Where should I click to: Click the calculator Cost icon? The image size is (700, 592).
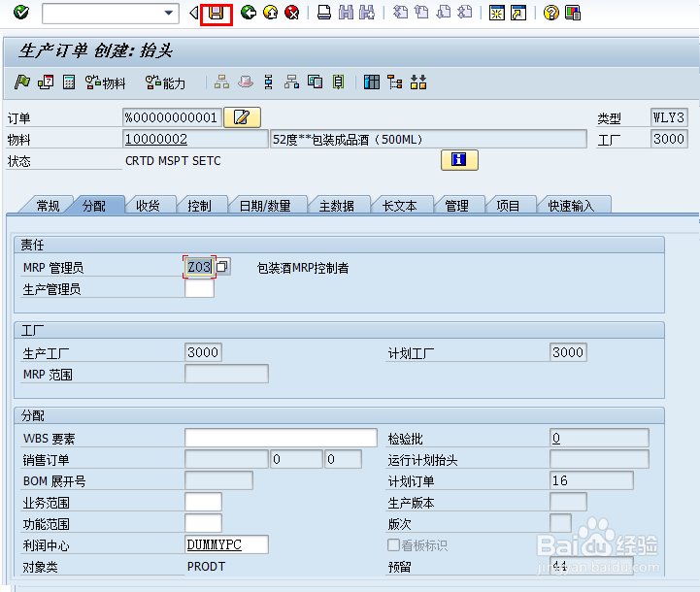(69, 82)
